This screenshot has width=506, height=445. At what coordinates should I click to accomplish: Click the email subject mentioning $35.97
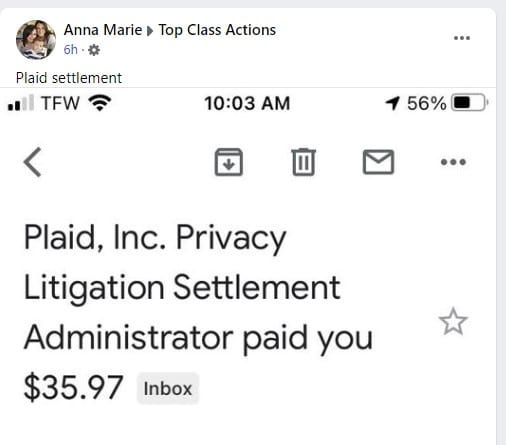point(198,312)
